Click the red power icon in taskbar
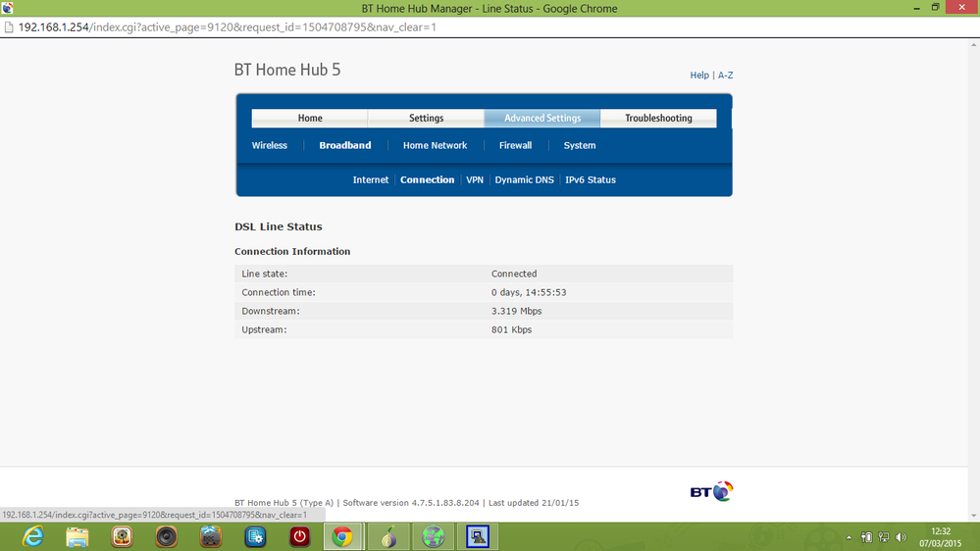 tap(300, 536)
